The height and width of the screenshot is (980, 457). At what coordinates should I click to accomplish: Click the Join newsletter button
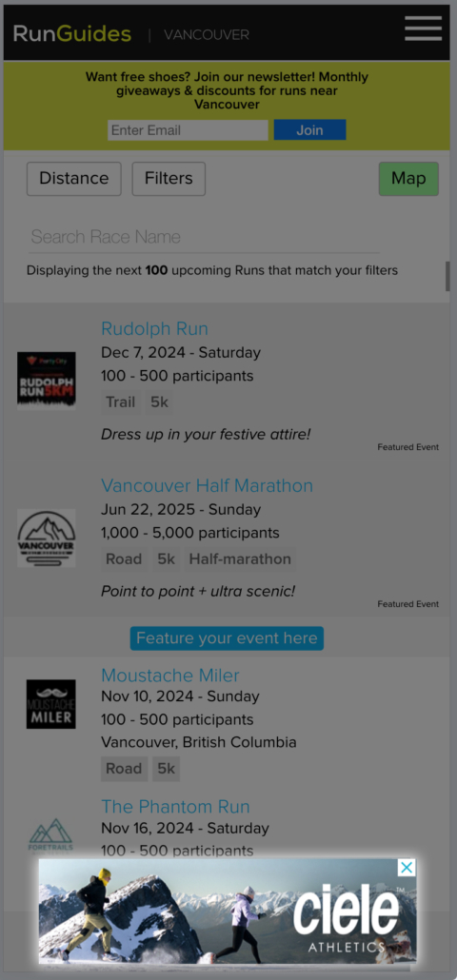click(x=309, y=130)
